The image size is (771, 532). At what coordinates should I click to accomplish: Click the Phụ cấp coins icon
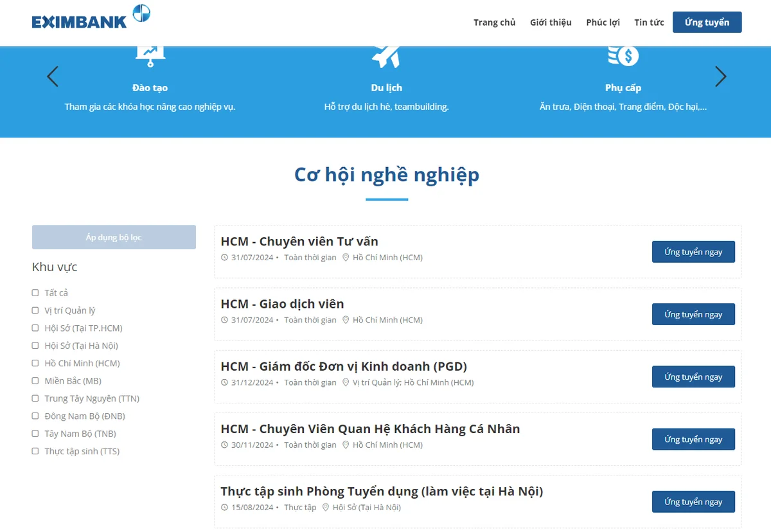(x=623, y=56)
